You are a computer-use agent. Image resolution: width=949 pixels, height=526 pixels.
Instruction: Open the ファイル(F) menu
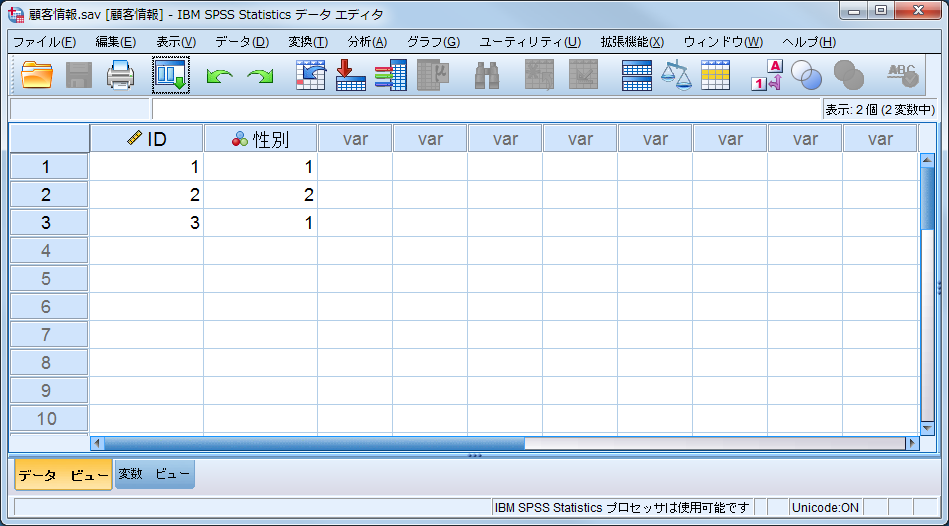tap(44, 42)
